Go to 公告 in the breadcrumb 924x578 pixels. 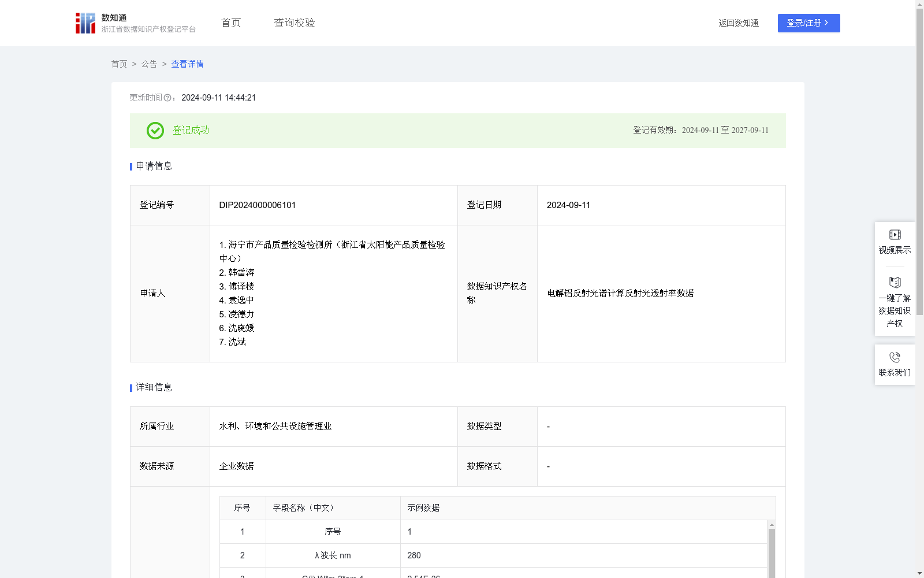(150, 64)
